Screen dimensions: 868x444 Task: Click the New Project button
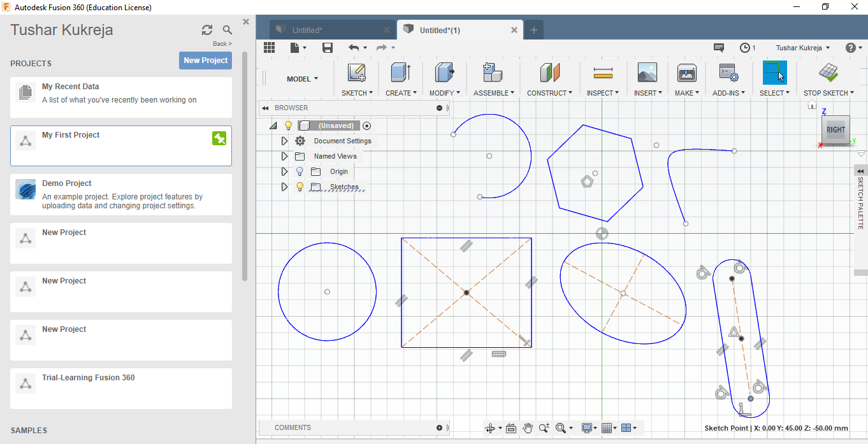pyautogui.click(x=205, y=61)
